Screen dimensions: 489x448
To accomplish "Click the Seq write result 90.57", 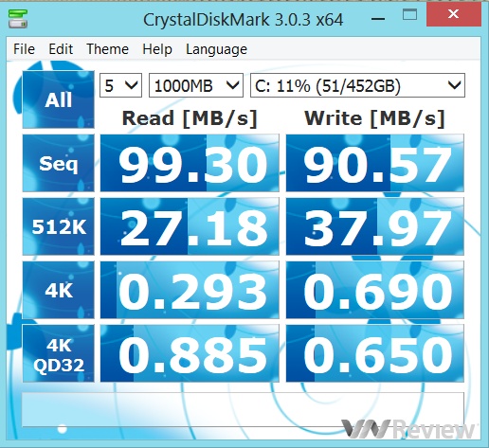I will pyautogui.click(x=375, y=163).
